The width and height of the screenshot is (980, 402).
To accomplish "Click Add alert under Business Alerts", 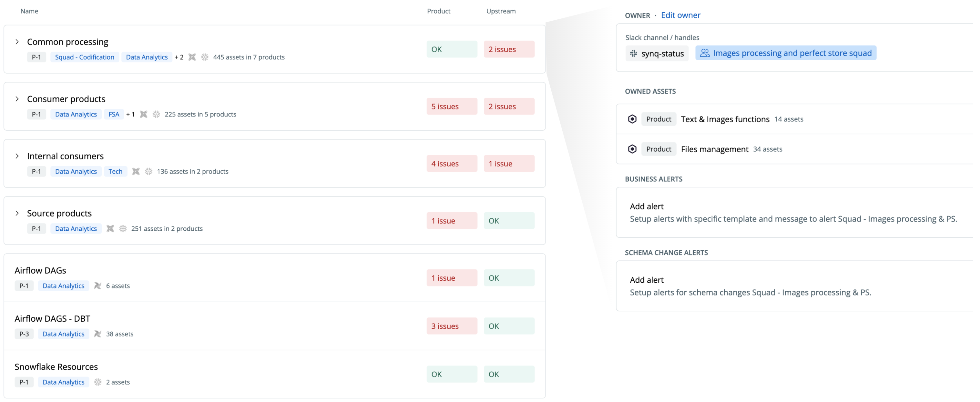I will (x=646, y=206).
